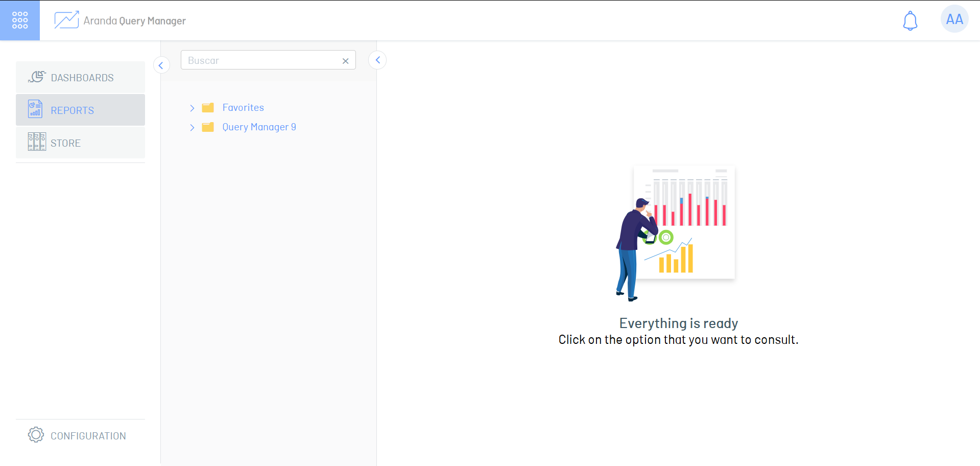Open the CONFIGURATION menu entry
980x466 pixels.
click(x=88, y=436)
